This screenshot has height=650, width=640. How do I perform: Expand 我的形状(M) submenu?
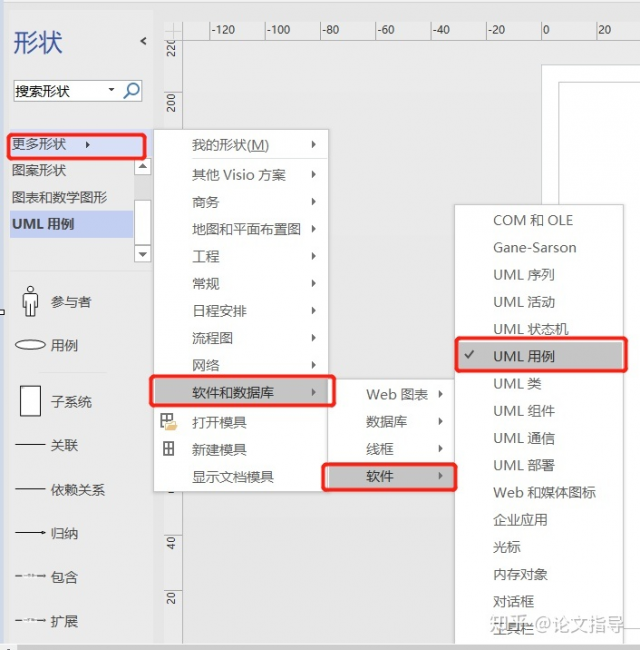pyautogui.click(x=241, y=145)
